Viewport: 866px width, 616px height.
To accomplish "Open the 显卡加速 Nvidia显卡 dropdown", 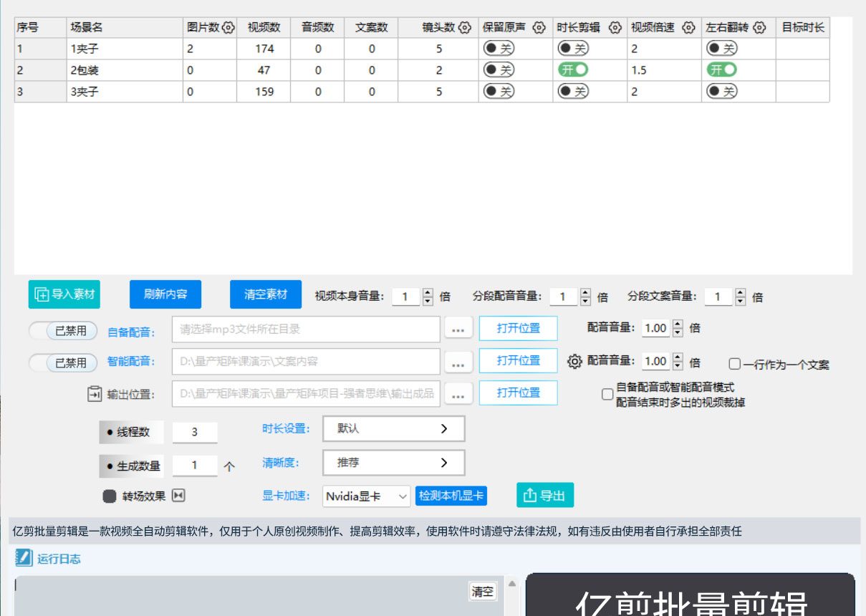I will (x=366, y=496).
